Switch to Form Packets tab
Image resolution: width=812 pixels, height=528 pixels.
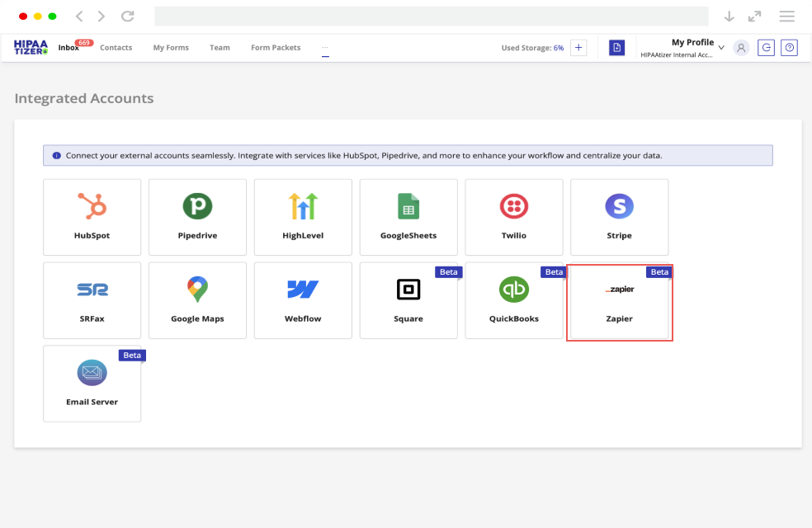276,48
